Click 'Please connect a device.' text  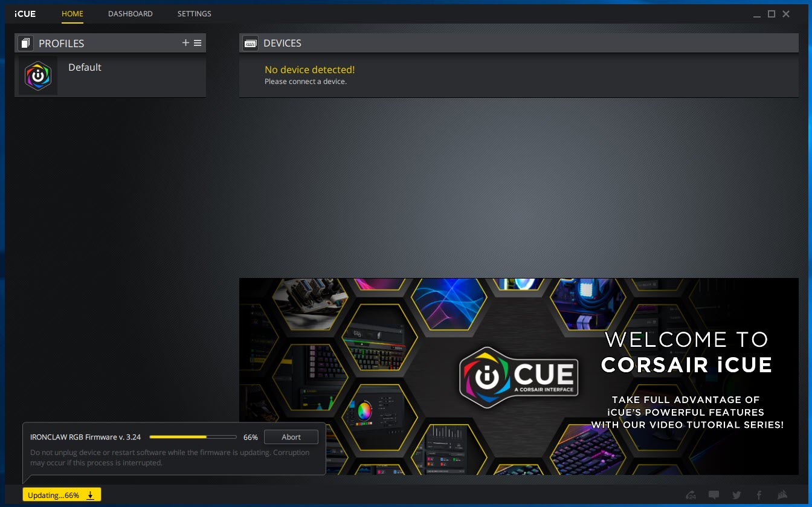point(306,82)
